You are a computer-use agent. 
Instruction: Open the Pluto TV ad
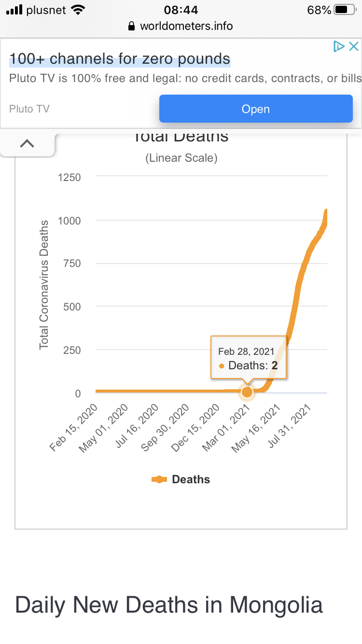pyautogui.click(x=256, y=109)
